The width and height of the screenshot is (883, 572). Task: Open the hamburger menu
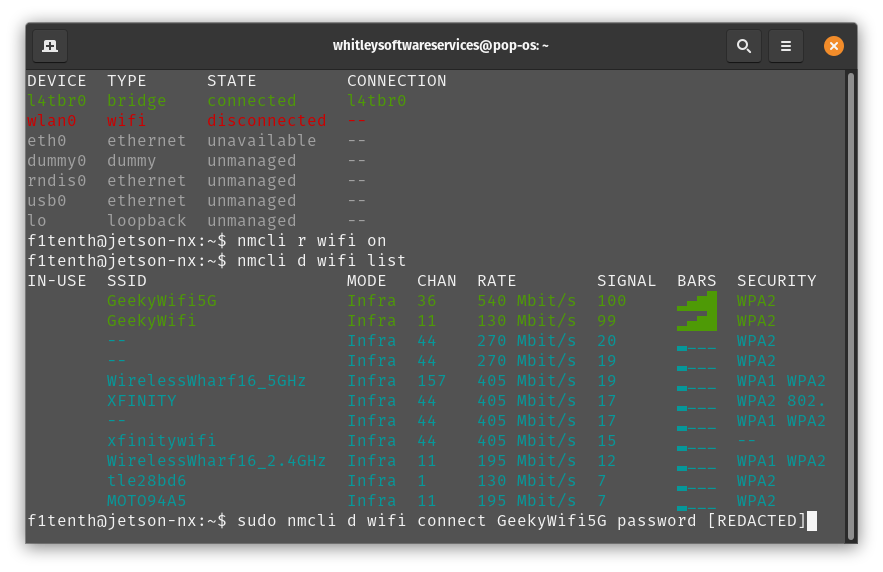tap(786, 46)
